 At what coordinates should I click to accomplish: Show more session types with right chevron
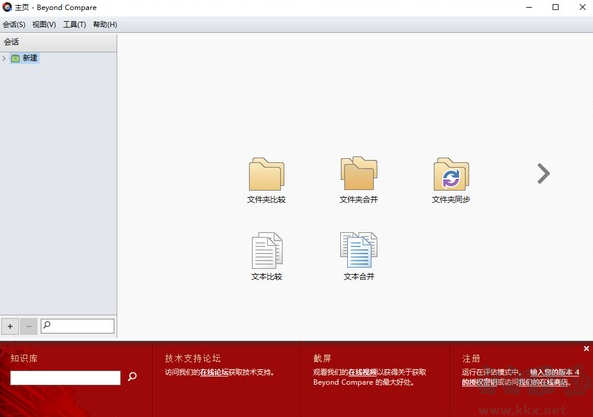coord(543,174)
